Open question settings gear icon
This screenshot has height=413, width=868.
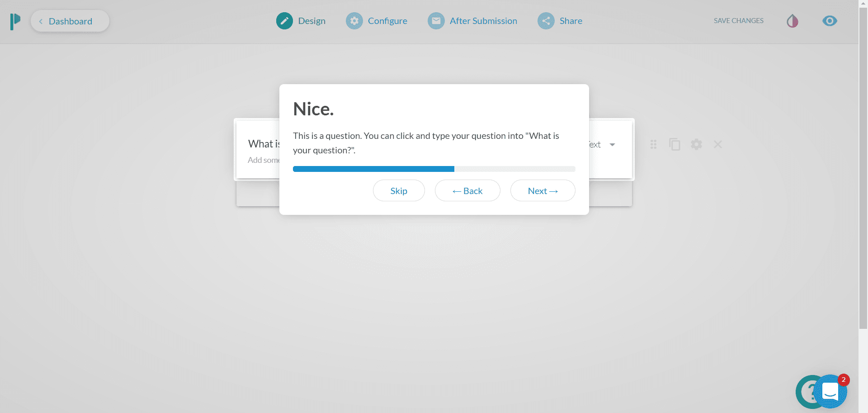(696, 144)
